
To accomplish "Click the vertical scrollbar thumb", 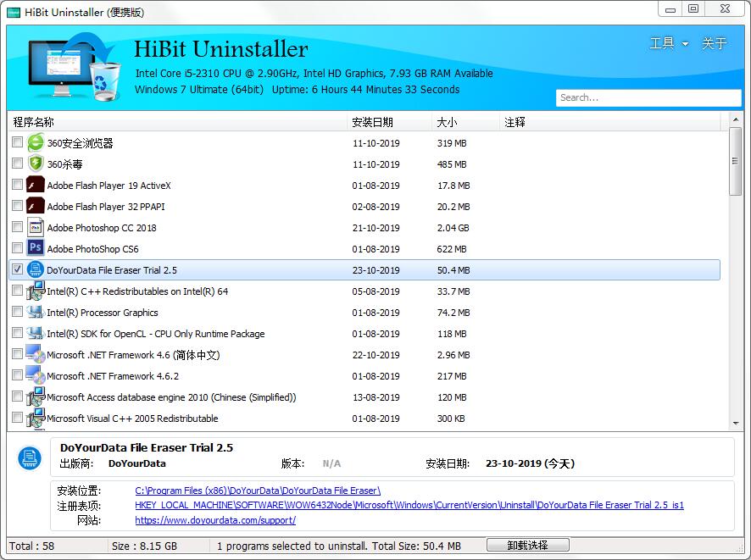I will tap(736, 161).
